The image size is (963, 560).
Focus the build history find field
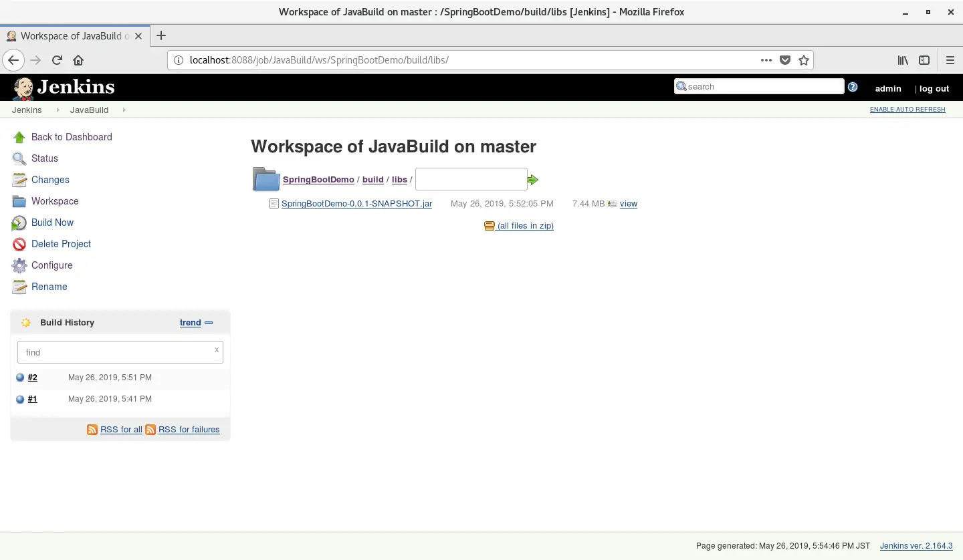120,352
